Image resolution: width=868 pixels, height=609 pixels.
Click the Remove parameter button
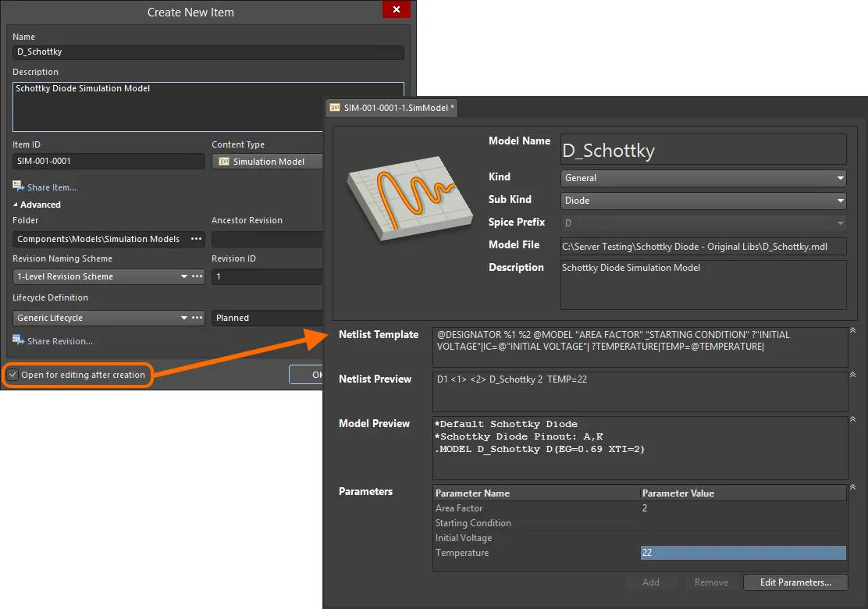pos(711,582)
